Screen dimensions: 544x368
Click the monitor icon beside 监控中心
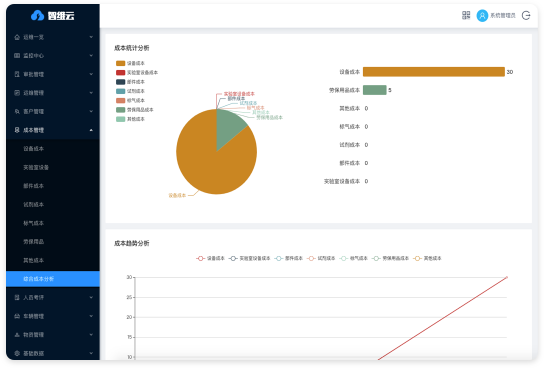17,55
